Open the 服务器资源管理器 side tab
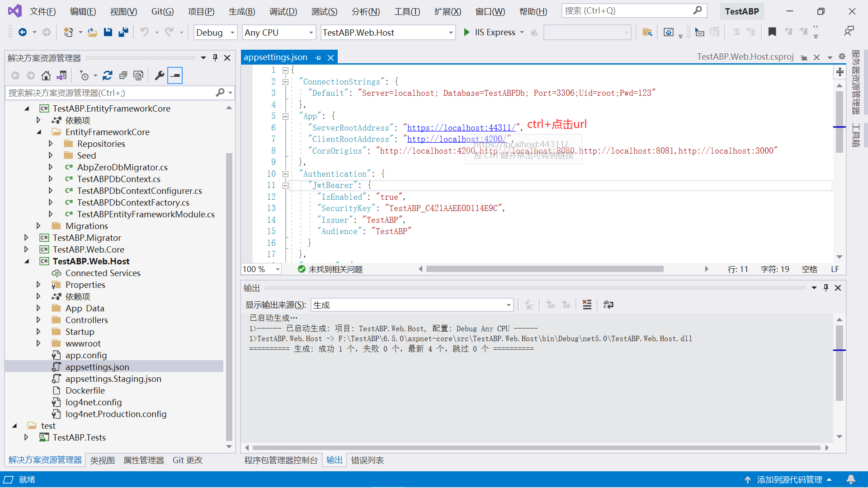 tap(856, 82)
